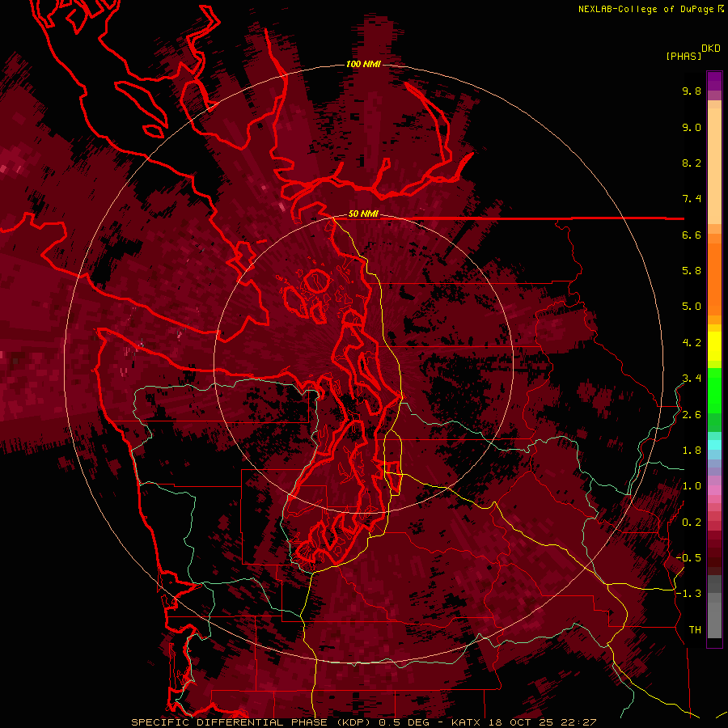Click the 5.8 value on the legend
Screen dimensions: 728x728
pyautogui.click(x=692, y=271)
